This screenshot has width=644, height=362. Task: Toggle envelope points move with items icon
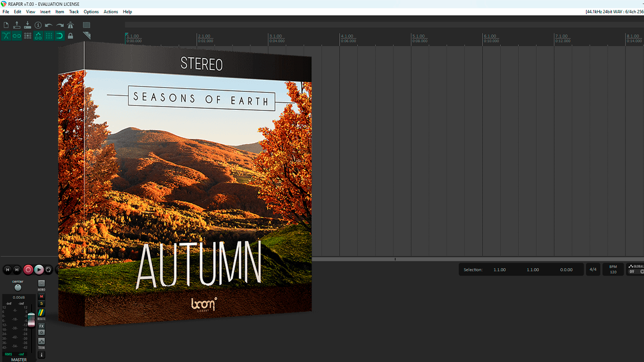coord(38,36)
